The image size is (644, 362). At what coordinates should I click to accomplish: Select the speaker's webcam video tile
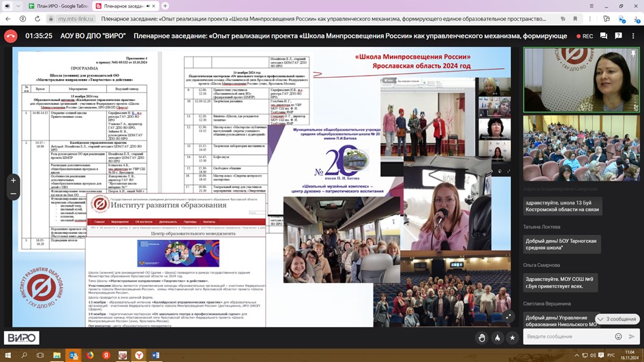581,80
